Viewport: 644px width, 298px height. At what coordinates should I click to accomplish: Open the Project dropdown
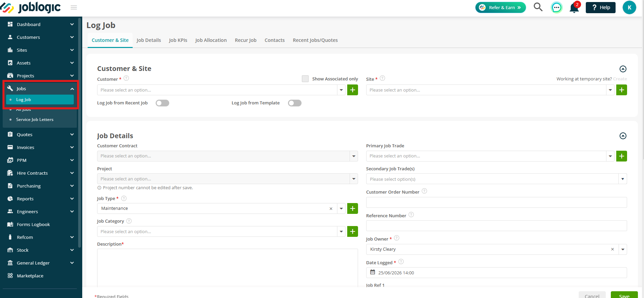tap(227, 179)
